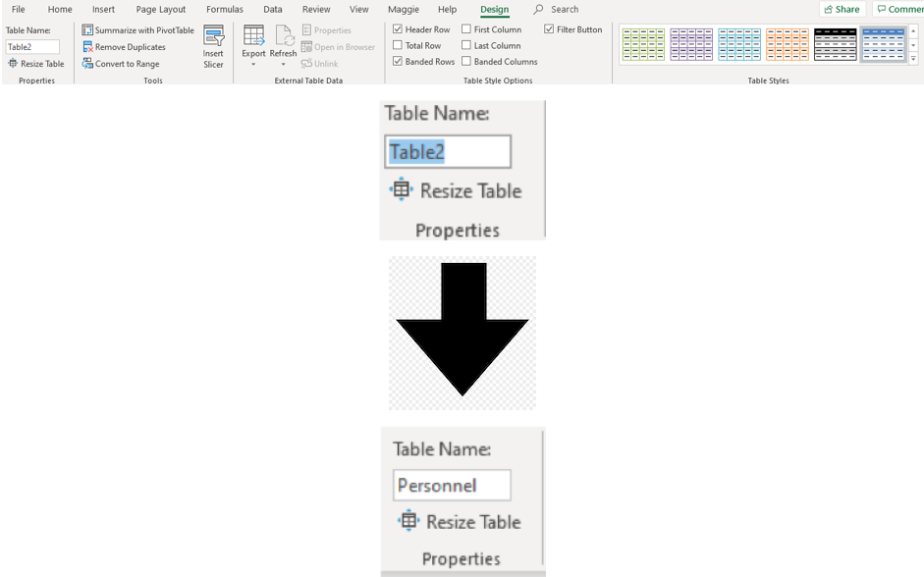Click Summarize with PivotTable
Image resolution: width=924 pixels, height=577 pixels.
139,29
